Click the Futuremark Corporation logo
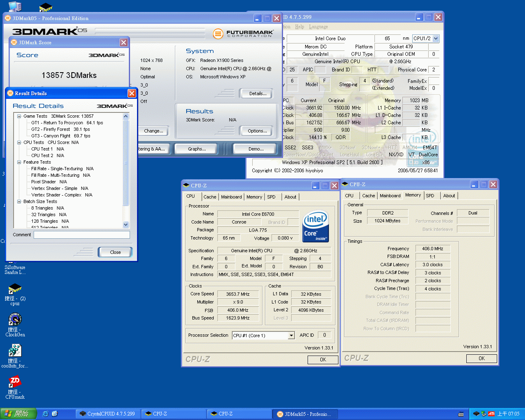This screenshot has width=525, height=420. [243, 34]
